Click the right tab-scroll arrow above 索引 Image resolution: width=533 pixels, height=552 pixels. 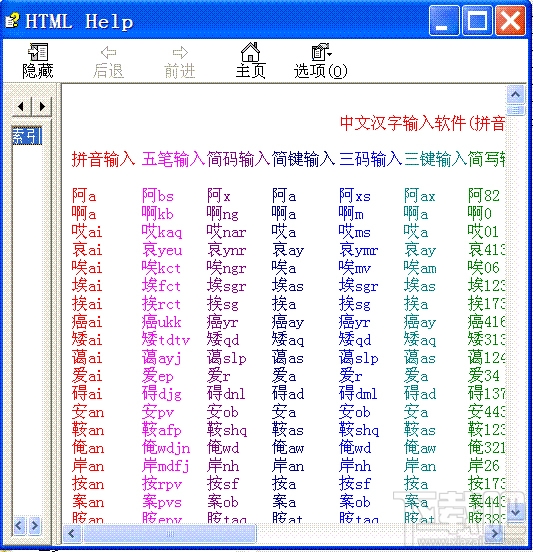42,106
